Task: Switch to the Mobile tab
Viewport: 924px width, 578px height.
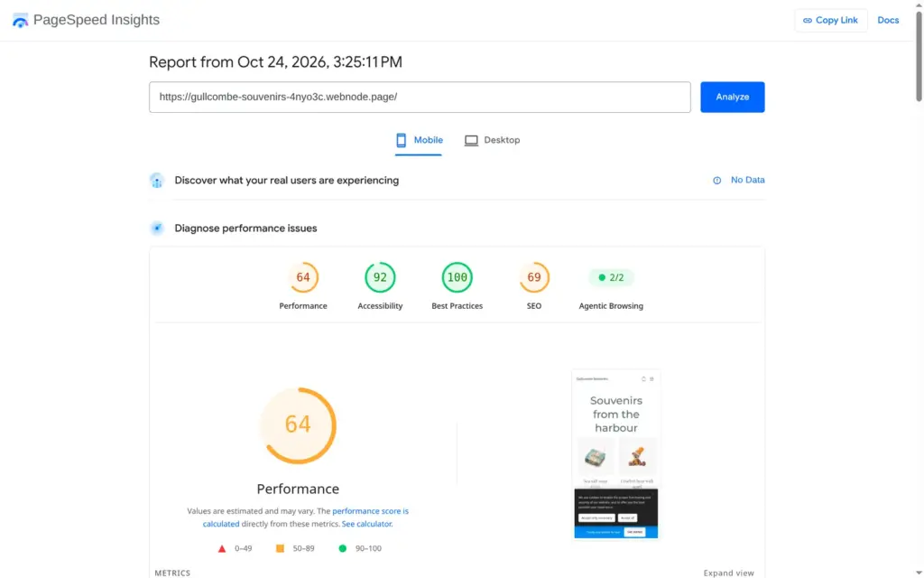Action: click(x=419, y=140)
